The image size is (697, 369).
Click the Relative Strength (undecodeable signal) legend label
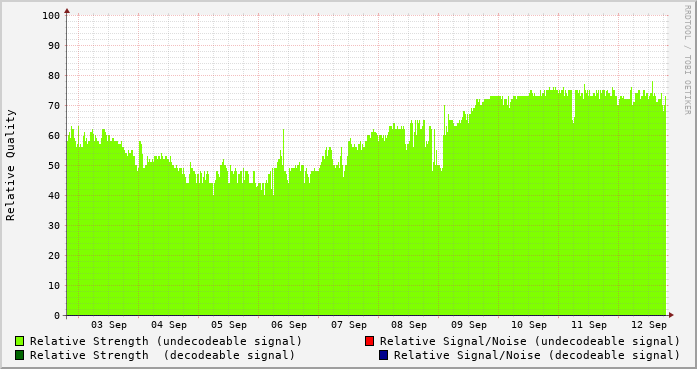coord(166,341)
